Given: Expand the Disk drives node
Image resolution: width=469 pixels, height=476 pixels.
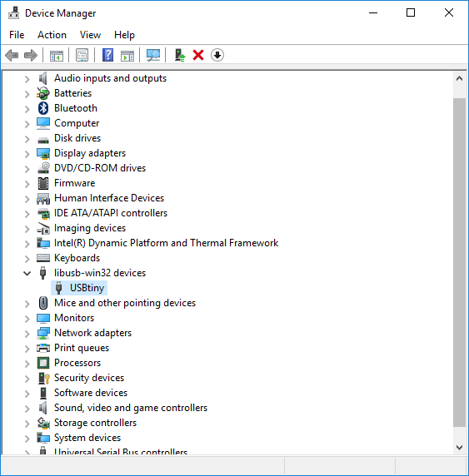Looking at the screenshot, I should (27, 139).
